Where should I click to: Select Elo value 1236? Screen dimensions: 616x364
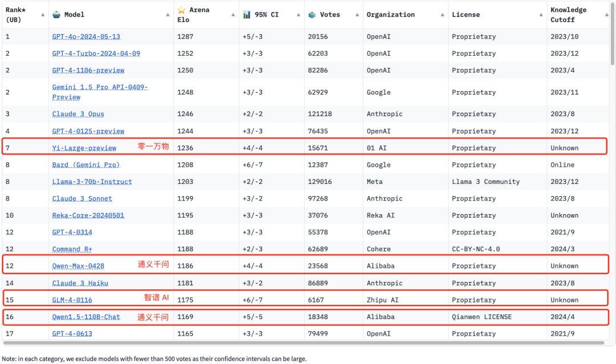pos(185,148)
